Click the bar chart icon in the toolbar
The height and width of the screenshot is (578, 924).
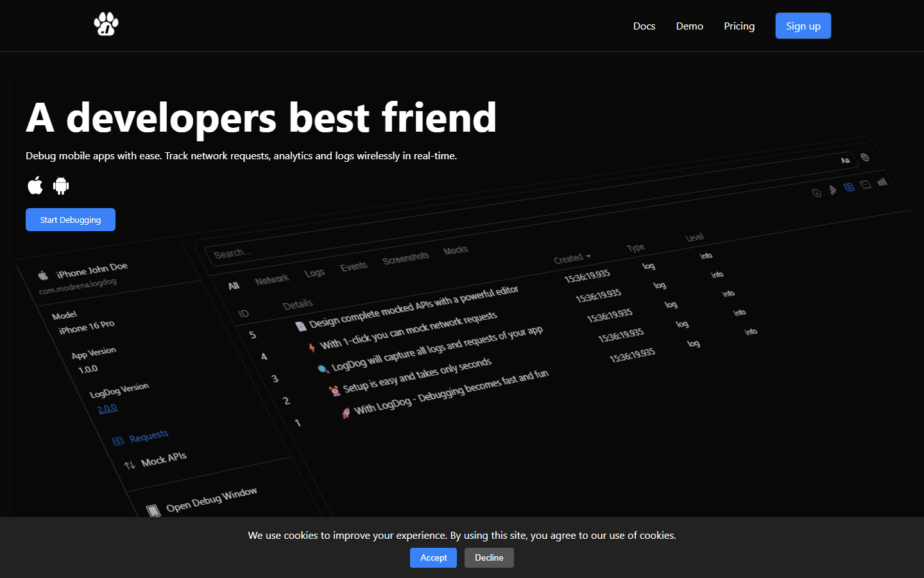click(x=882, y=182)
